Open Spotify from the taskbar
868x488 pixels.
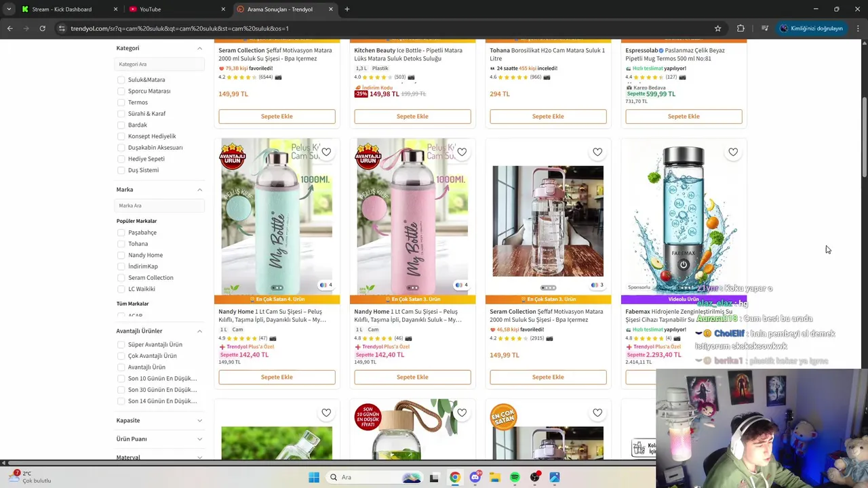pyautogui.click(x=515, y=477)
